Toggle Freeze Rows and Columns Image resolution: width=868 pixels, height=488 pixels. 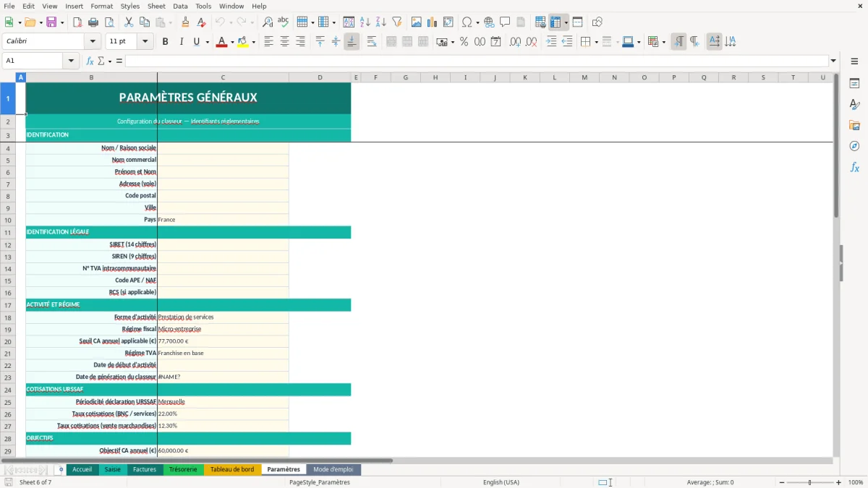click(x=556, y=22)
